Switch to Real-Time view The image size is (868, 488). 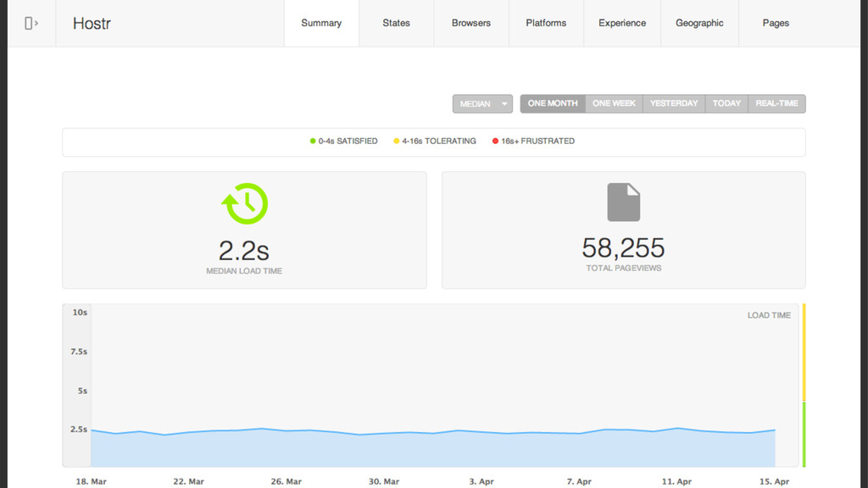(776, 103)
